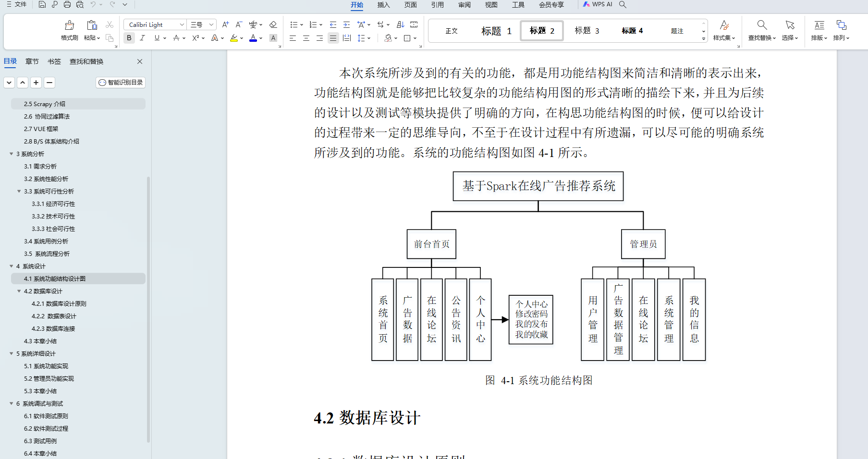Open 查找替换 find and replace
The image size is (868, 459).
[x=761, y=30]
